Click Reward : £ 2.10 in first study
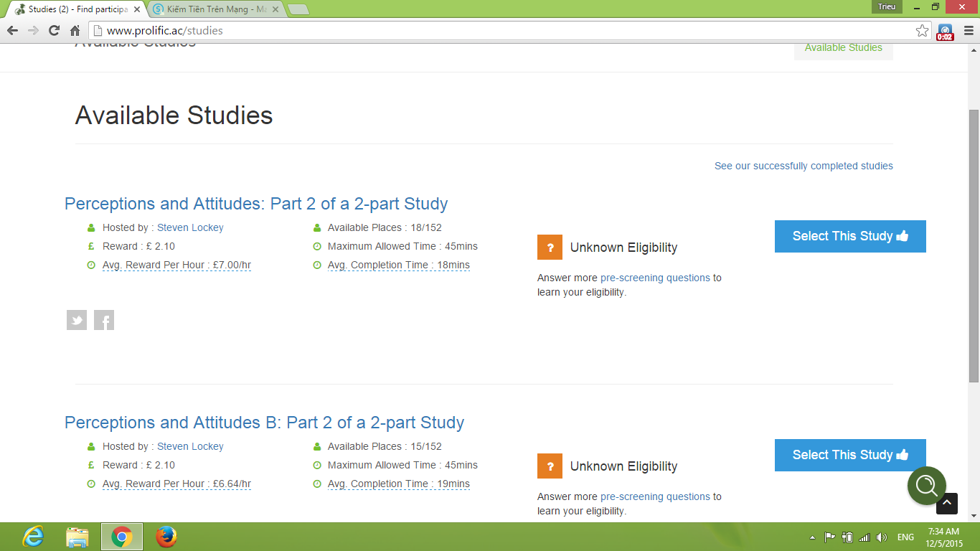The image size is (980, 551). (x=138, y=246)
